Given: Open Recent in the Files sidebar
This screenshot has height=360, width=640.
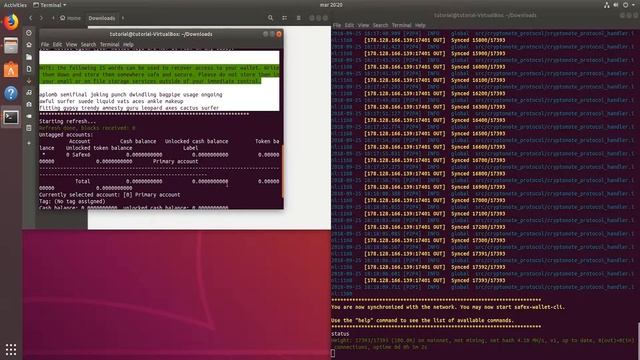Looking at the screenshot, I should pyautogui.click(x=29, y=33).
